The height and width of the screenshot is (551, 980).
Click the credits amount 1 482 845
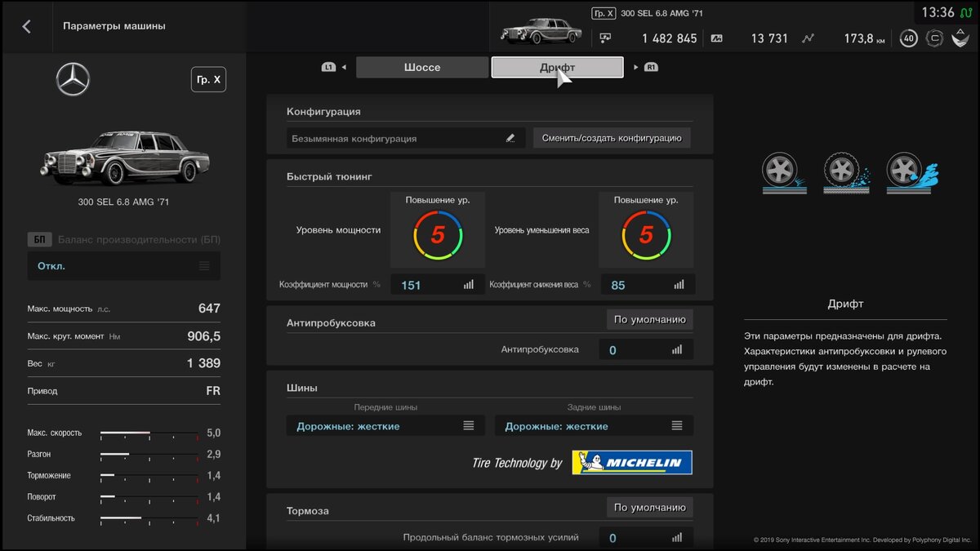[670, 38]
